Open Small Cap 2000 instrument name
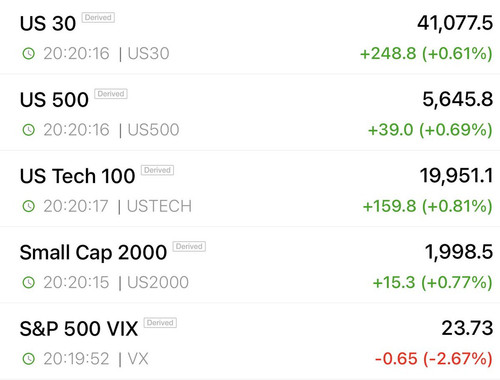 click(x=93, y=253)
